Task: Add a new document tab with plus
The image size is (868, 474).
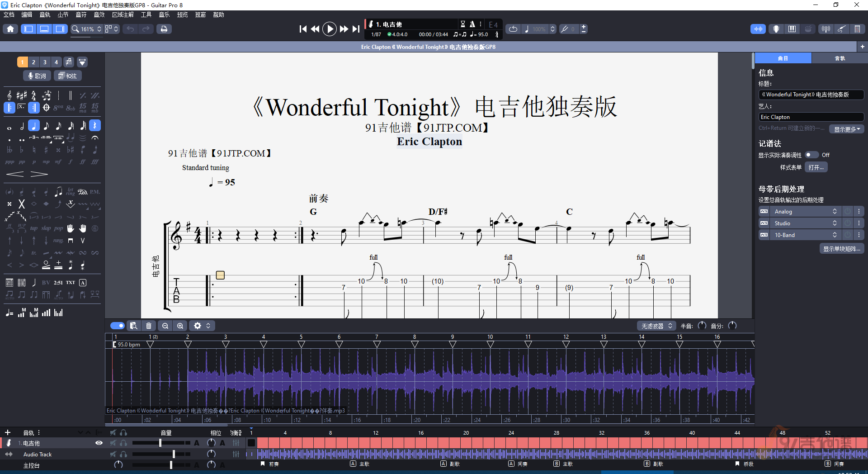Action: tap(862, 47)
